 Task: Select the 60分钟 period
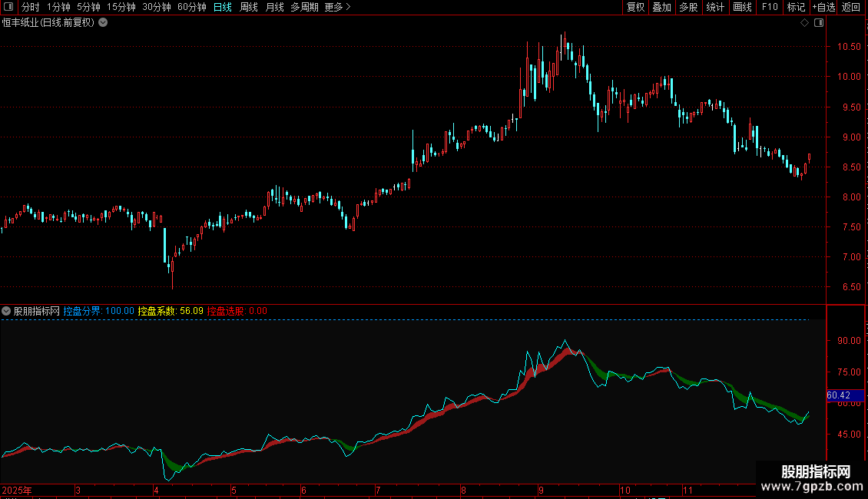point(191,7)
